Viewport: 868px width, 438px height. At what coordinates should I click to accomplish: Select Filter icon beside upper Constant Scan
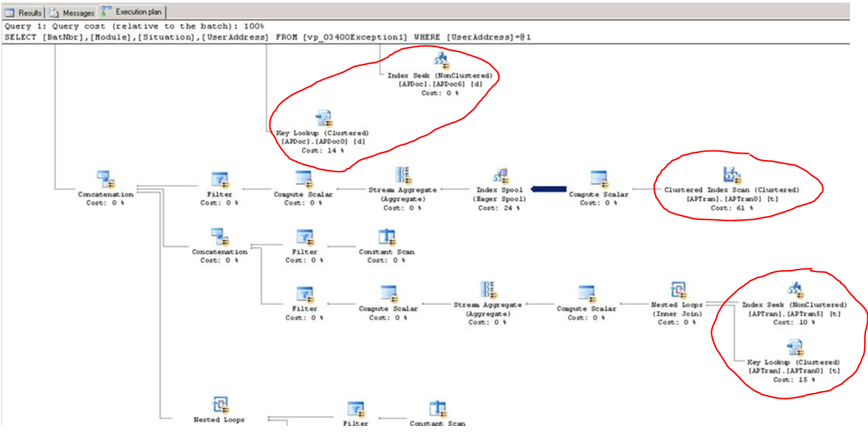[x=304, y=237]
